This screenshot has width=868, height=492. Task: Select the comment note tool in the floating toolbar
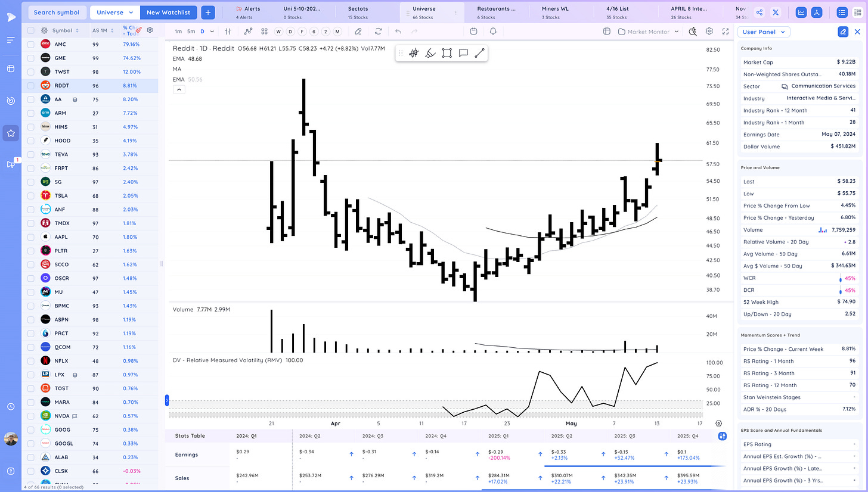pyautogui.click(x=463, y=53)
